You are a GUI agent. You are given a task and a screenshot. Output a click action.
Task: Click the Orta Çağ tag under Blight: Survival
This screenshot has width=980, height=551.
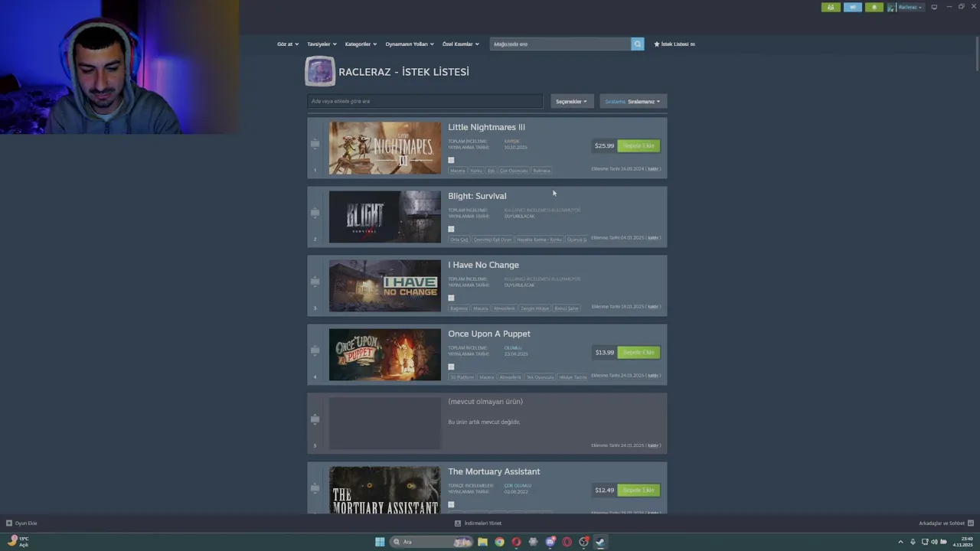459,240
